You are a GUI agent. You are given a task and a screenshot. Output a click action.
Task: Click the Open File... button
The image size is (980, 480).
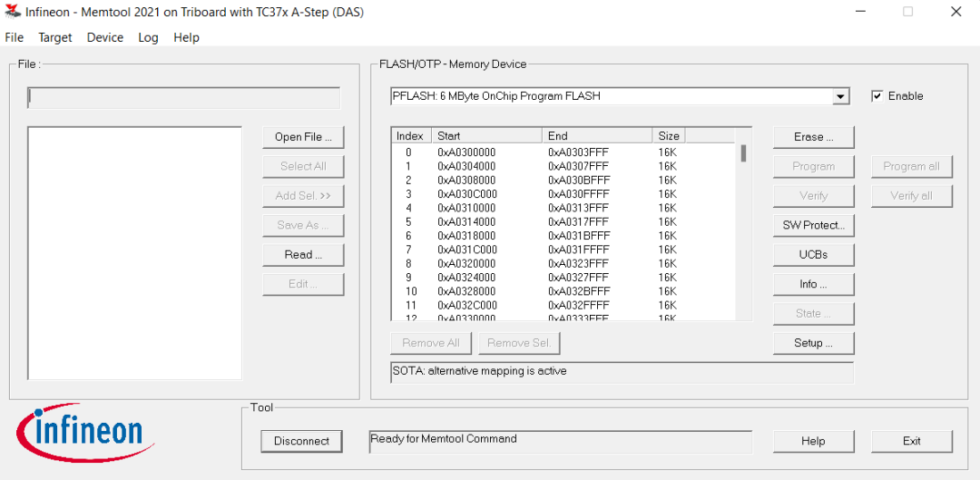303,137
